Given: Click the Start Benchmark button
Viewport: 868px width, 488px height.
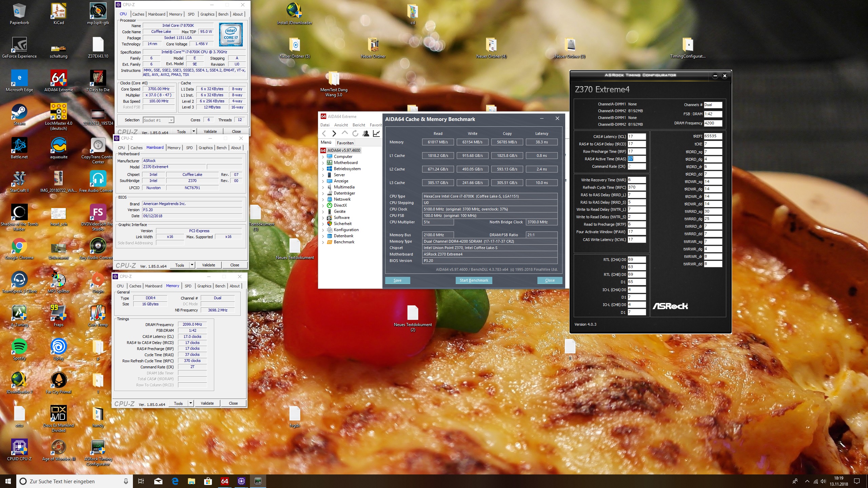Looking at the screenshot, I should [x=474, y=280].
